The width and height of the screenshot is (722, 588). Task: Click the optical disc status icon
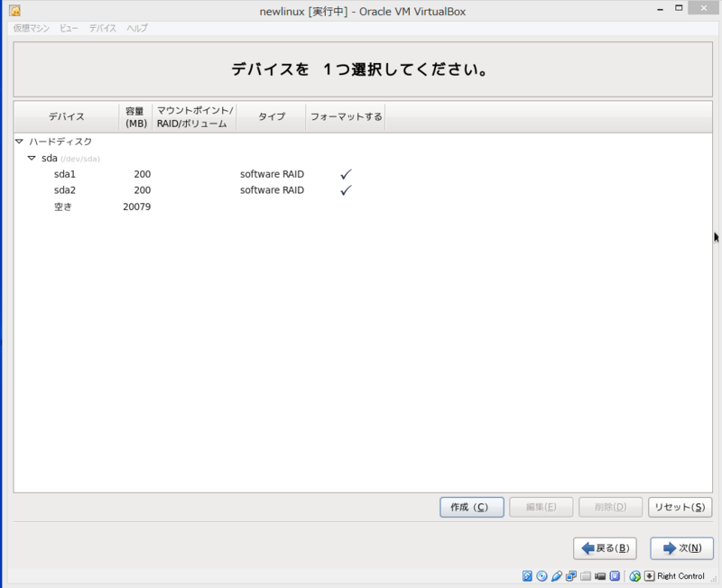pos(542,576)
